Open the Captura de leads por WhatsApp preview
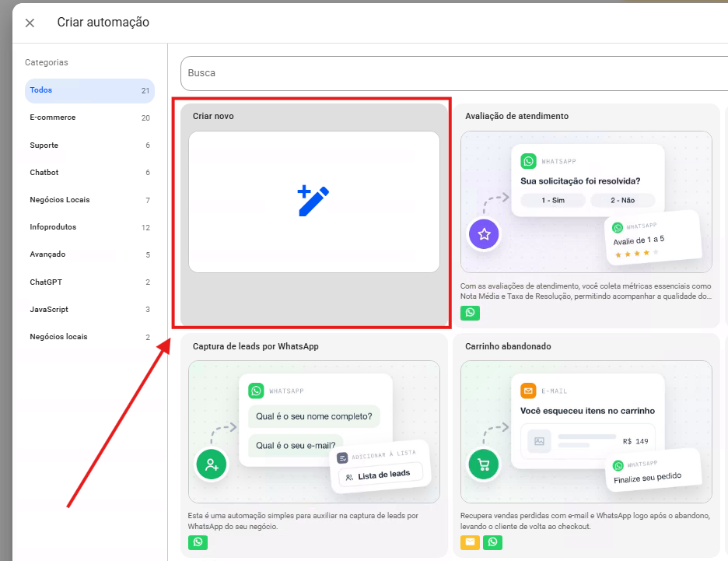 [x=314, y=431]
